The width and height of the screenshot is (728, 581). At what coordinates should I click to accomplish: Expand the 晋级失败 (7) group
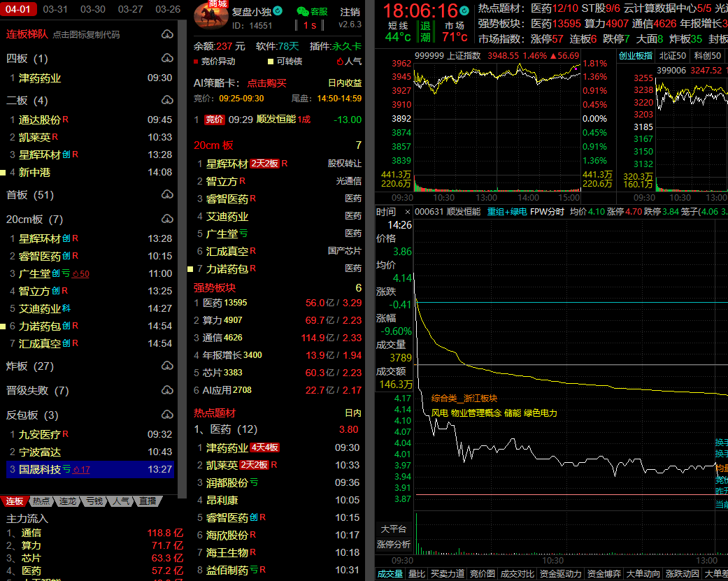(38, 390)
